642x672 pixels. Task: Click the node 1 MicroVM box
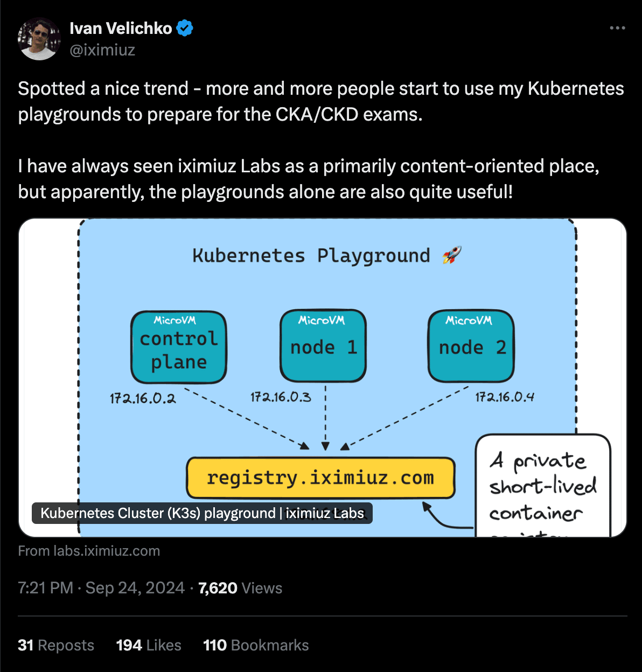pos(323,345)
